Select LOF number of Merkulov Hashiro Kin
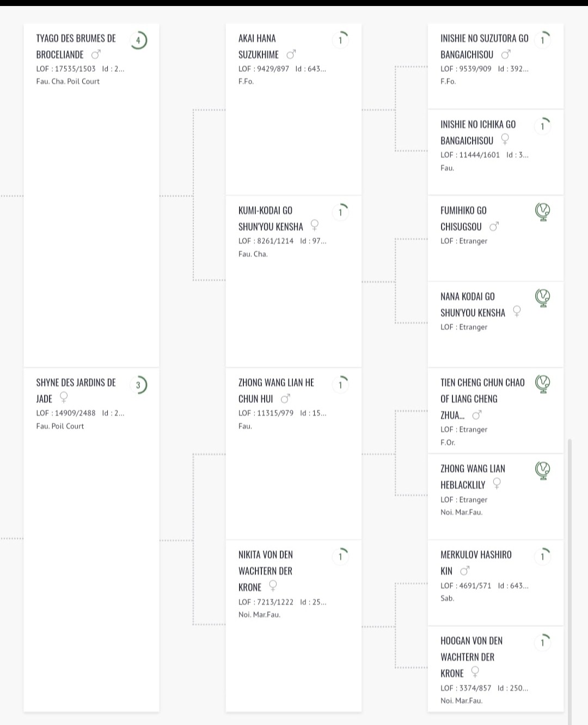588x725 pixels. (x=465, y=586)
